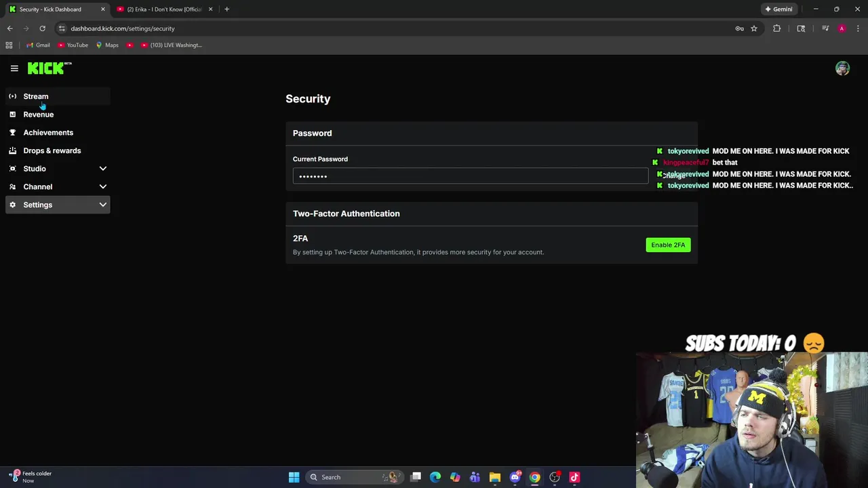This screenshot has width=868, height=488.
Task: Click the Current Password field
Action: [x=471, y=176]
